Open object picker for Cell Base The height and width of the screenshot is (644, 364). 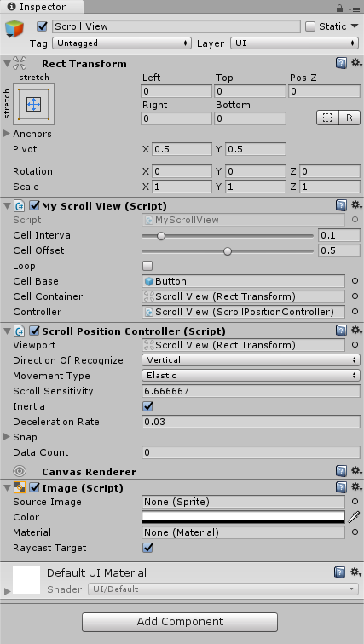tap(355, 281)
